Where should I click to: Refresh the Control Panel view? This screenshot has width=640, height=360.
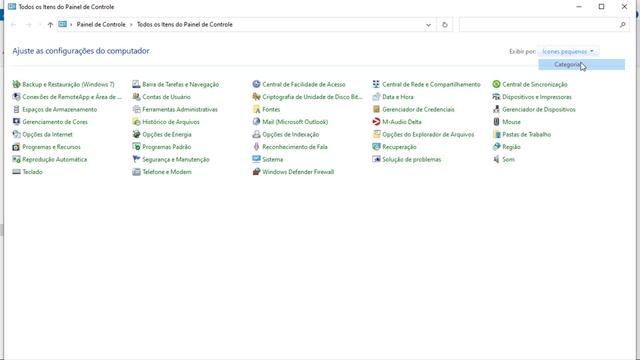[x=444, y=25]
